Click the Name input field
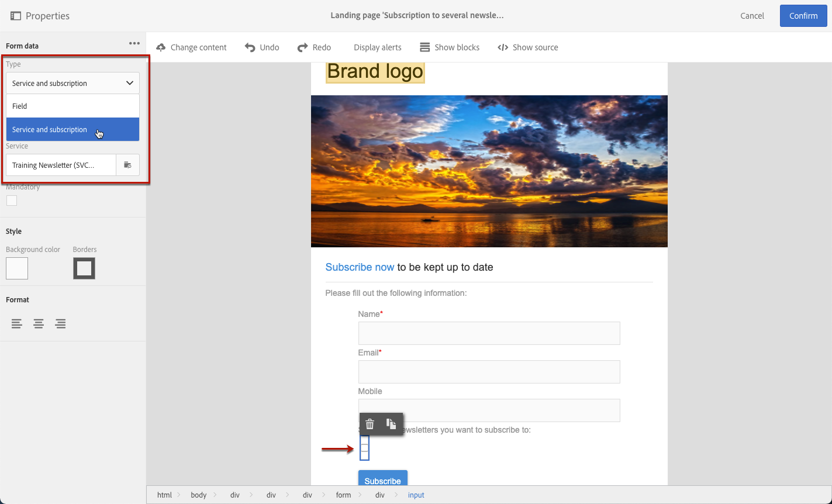 coord(489,333)
